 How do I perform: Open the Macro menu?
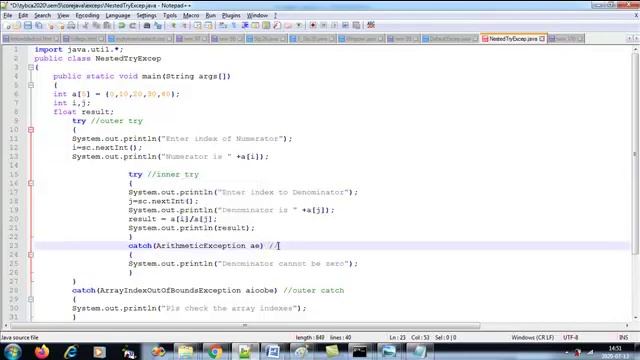pos(191,16)
